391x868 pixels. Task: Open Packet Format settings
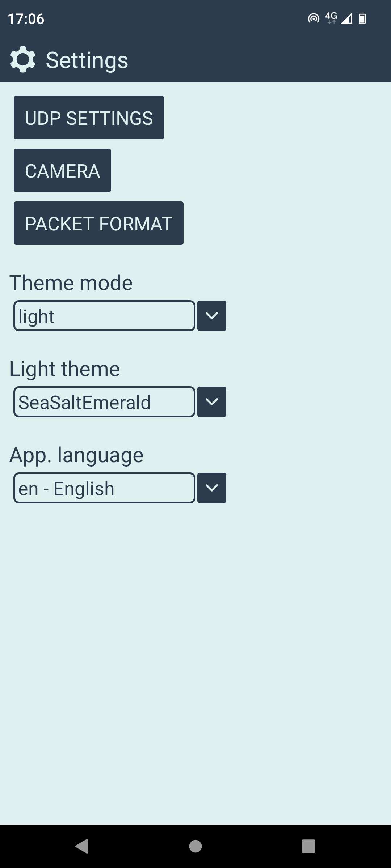tap(98, 223)
